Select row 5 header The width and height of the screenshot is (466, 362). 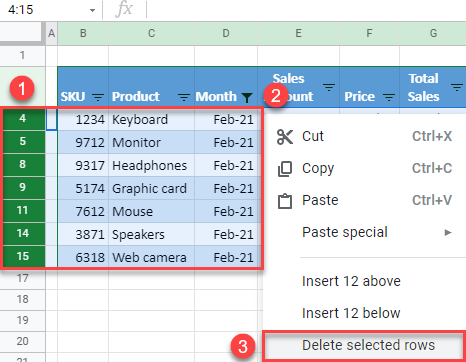(23, 142)
